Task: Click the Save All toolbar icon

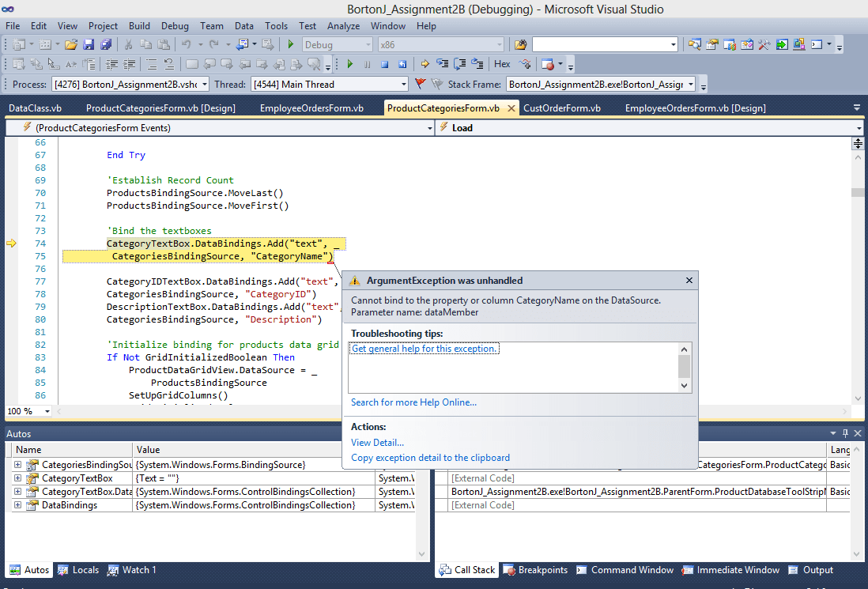Action: [105, 45]
